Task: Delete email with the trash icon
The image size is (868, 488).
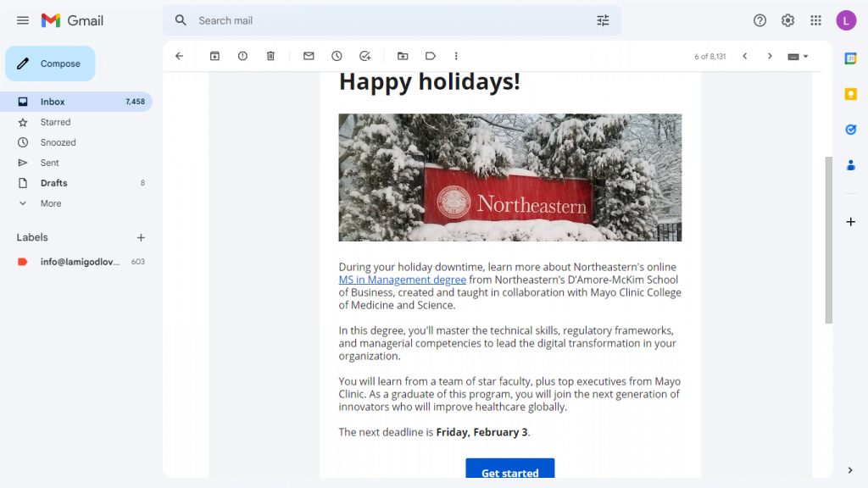Action: pyautogui.click(x=270, y=56)
